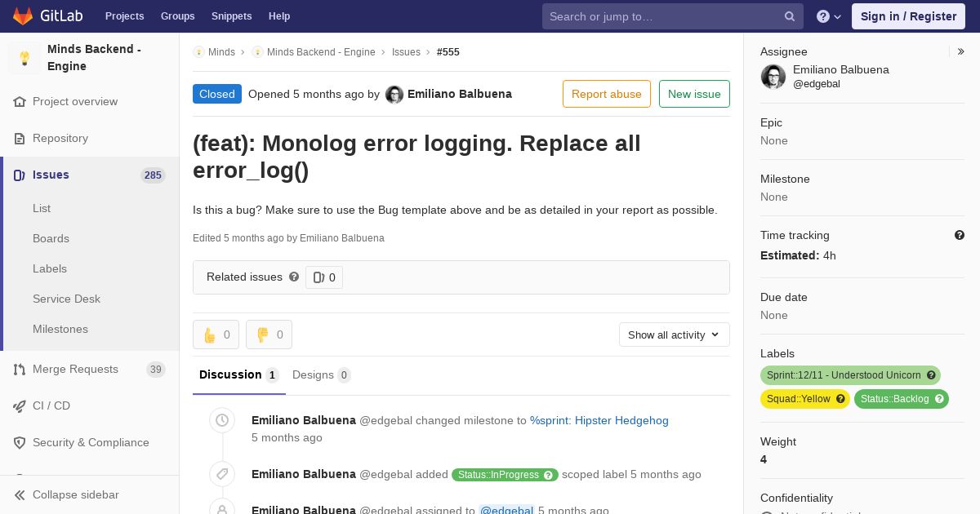Click the Related issues help icon
Image resolution: width=980 pixels, height=514 pixels.
point(294,277)
